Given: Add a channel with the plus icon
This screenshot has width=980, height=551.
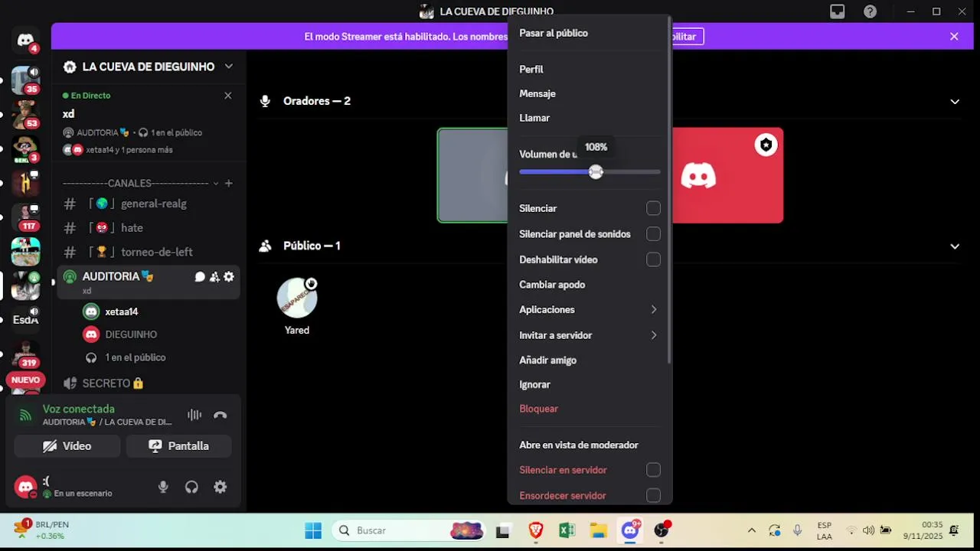Looking at the screenshot, I should pos(228,183).
